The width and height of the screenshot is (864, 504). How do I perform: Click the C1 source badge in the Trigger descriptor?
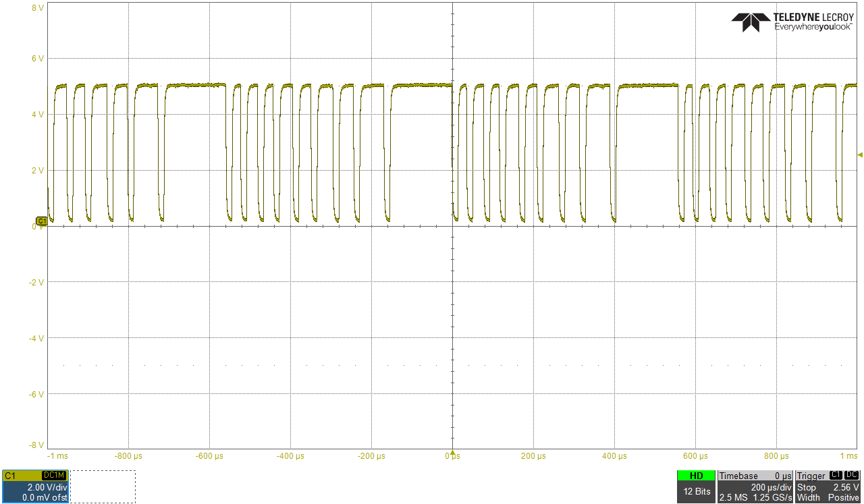836,476
